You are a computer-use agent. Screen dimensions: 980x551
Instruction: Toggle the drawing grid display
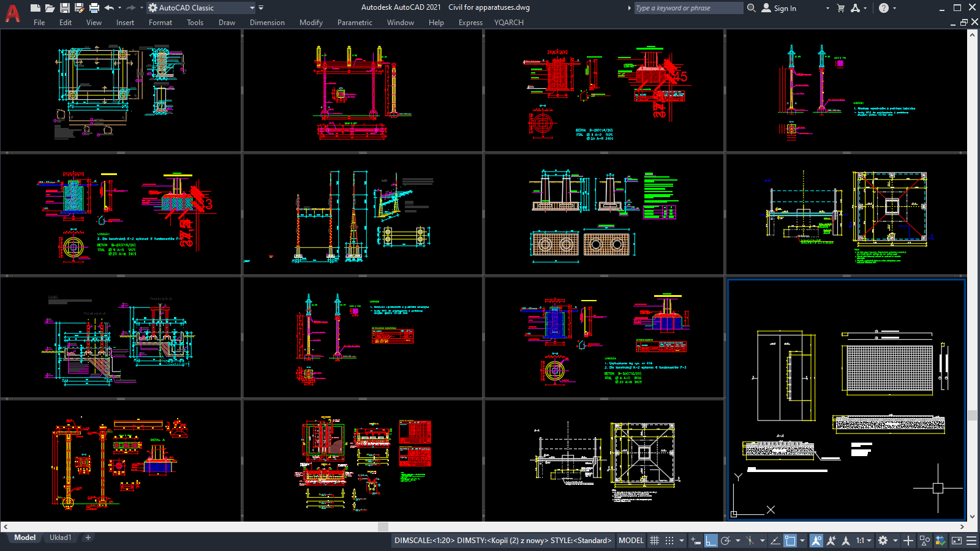(654, 541)
